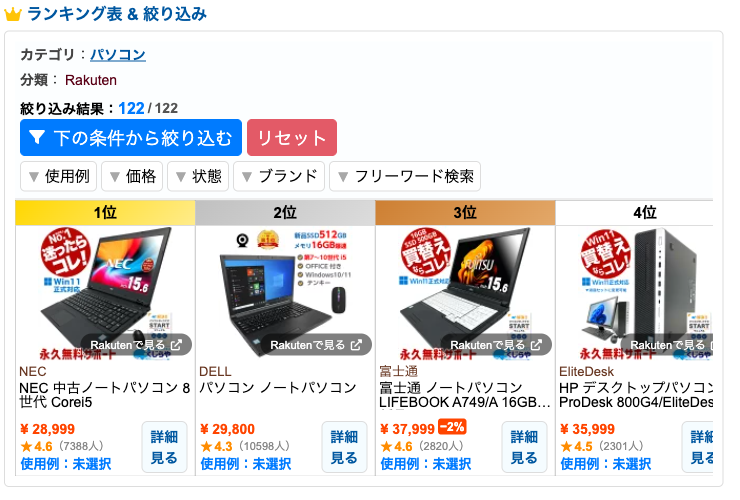Click the funnel icon on blue filter button
The height and width of the screenshot is (500, 740).
point(37,137)
